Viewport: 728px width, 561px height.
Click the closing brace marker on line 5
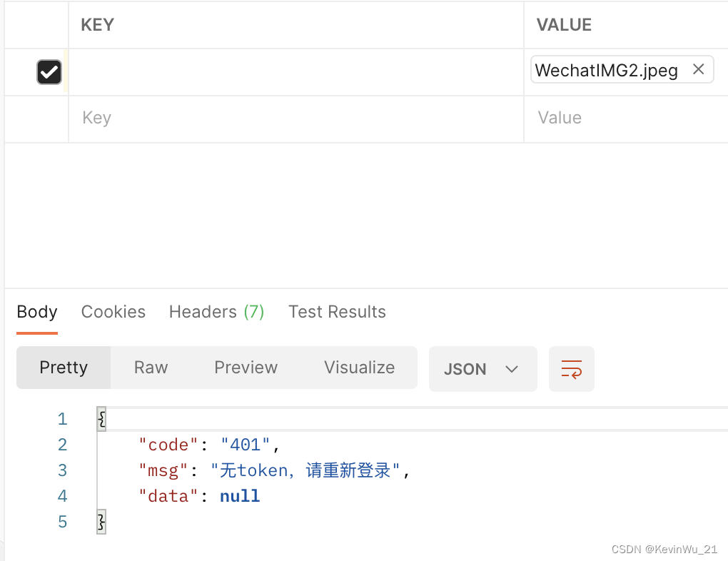click(100, 521)
